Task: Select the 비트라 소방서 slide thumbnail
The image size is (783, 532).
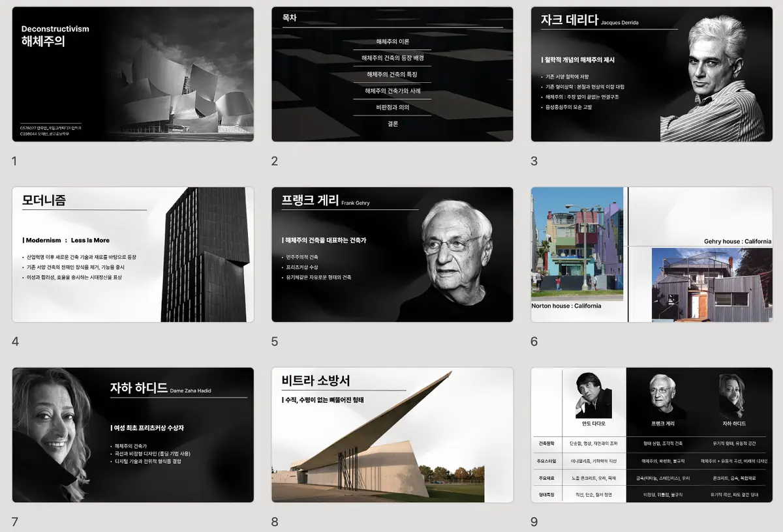Action: (392, 435)
